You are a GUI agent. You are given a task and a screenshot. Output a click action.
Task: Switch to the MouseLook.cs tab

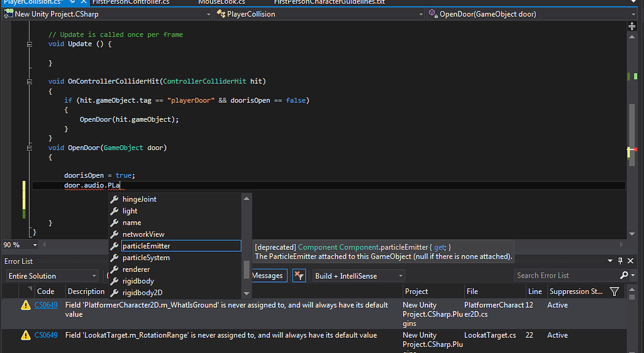click(221, 3)
